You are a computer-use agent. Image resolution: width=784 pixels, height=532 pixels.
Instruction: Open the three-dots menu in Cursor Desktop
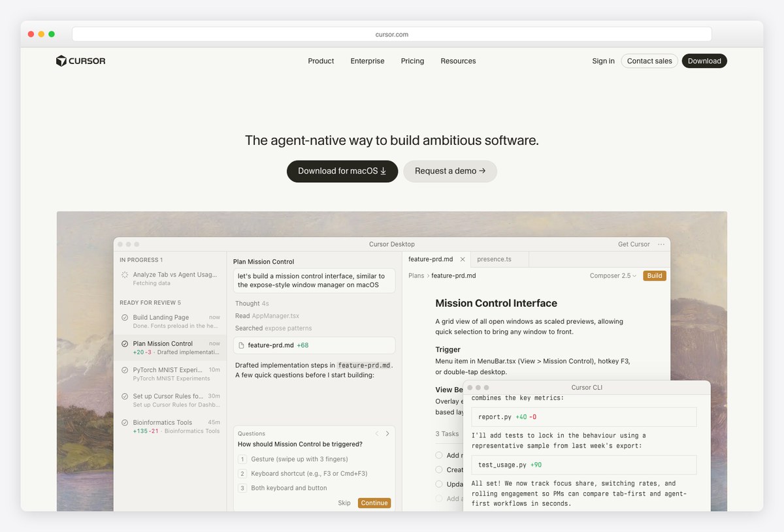pyautogui.click(x=661, y=244)
